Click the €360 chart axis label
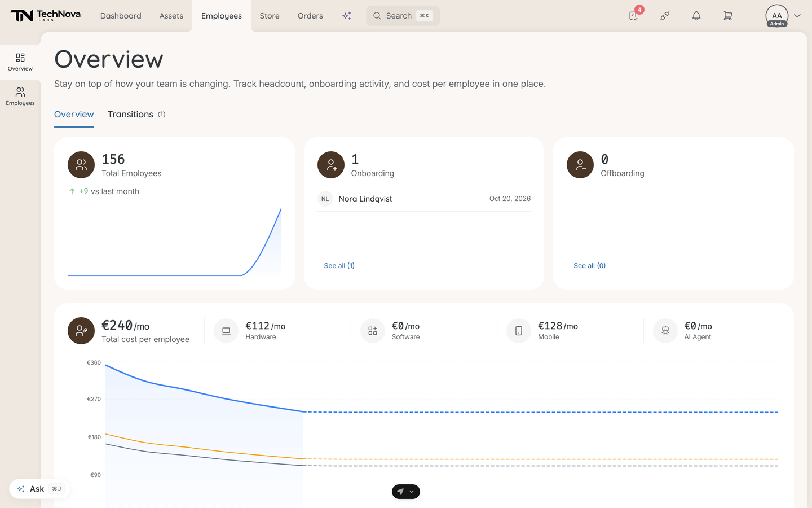Screen dimensions: 812x508 coord(94,362)
